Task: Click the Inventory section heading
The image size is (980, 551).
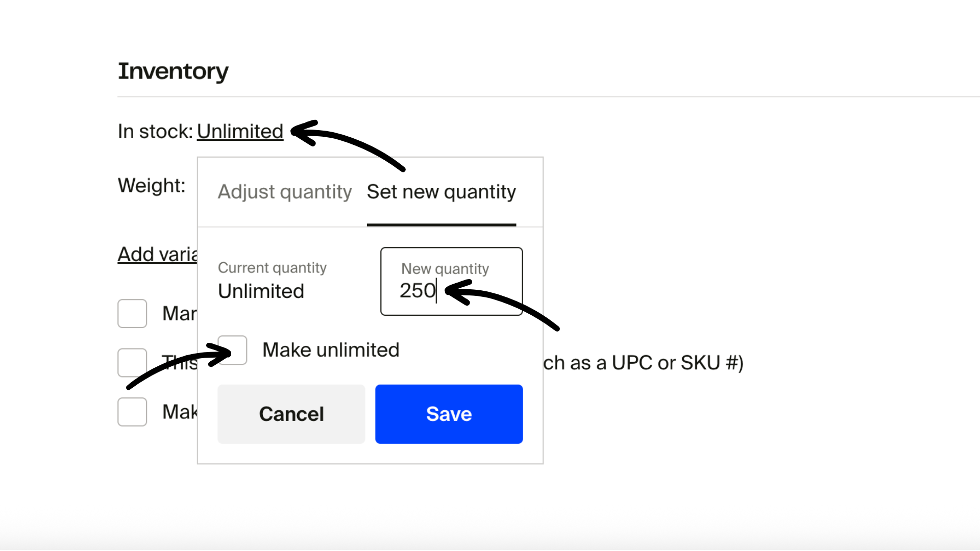Action: (x=173, y=71)
